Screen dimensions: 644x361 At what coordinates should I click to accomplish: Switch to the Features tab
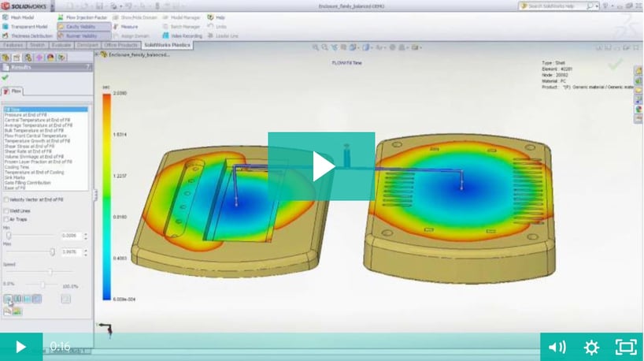tap(13, 45)
